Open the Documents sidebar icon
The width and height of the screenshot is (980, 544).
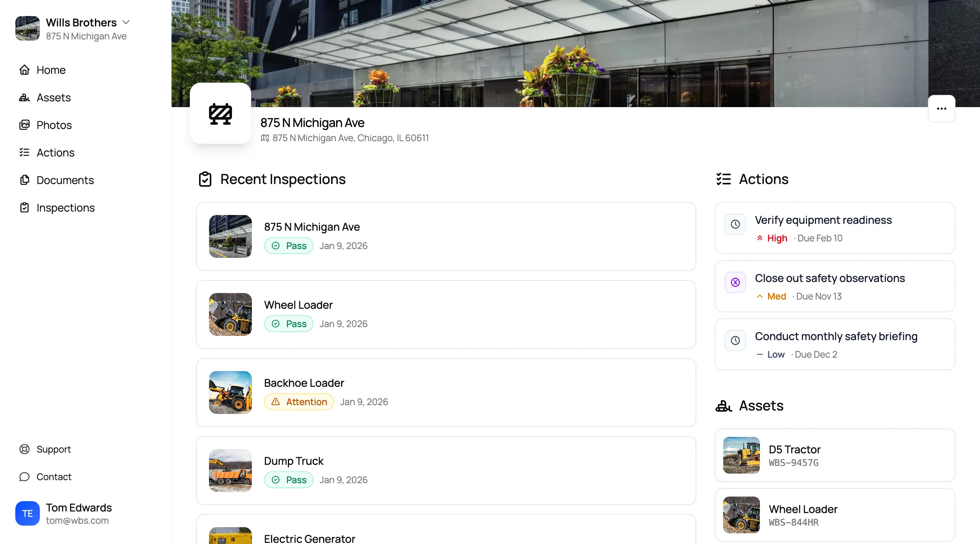[x=24, y=180]
